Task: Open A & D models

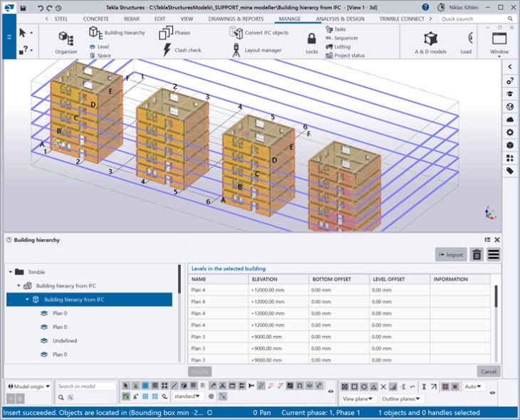Action: pyautogui.click(x=430, y=41)
